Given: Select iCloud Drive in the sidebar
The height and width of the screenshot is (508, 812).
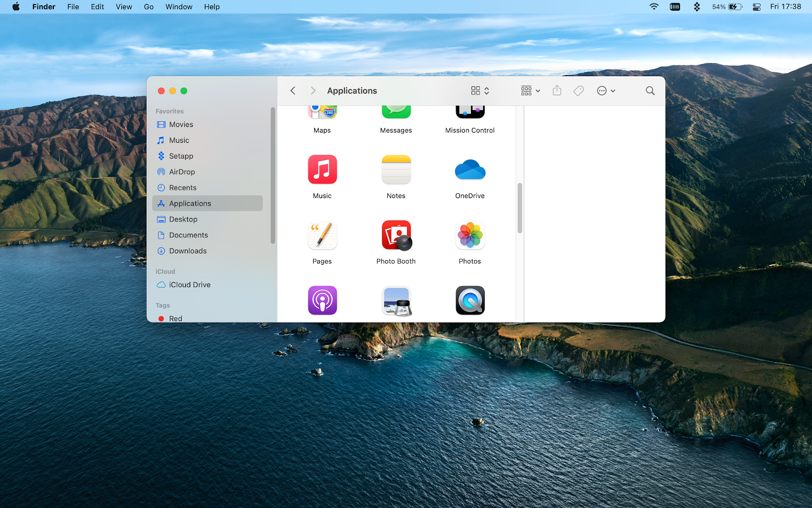Looking at the screenshot, I should click(x=208, y=284).
